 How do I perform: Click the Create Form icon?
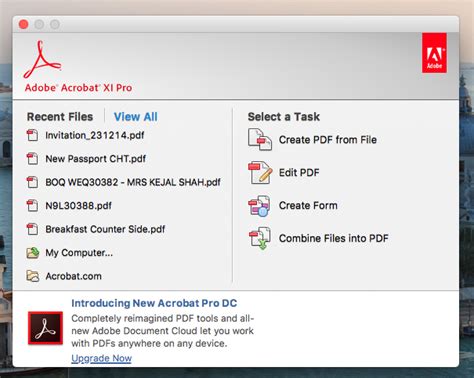pos(259,206)
